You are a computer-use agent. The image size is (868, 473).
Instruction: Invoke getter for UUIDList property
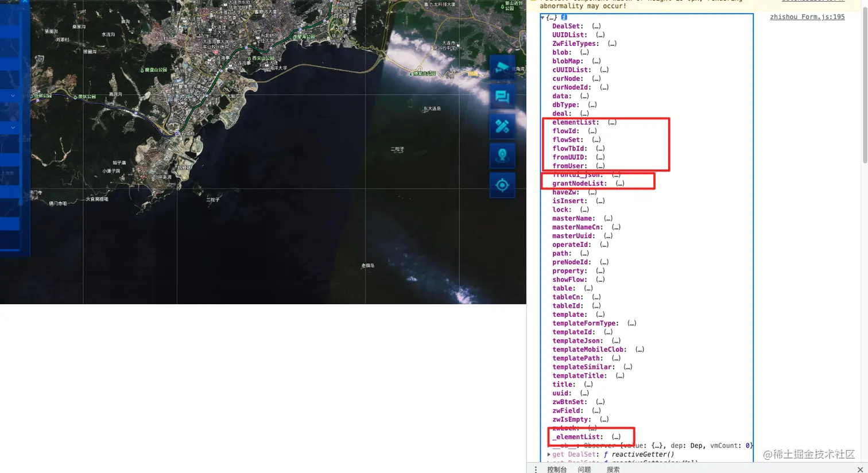click(x=600, y=35)
